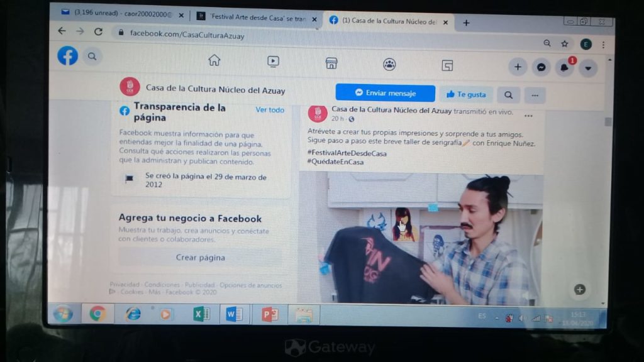Click Privacidad footer link
Viewport: 644px width, 362px height.
[x=125, y=285]
